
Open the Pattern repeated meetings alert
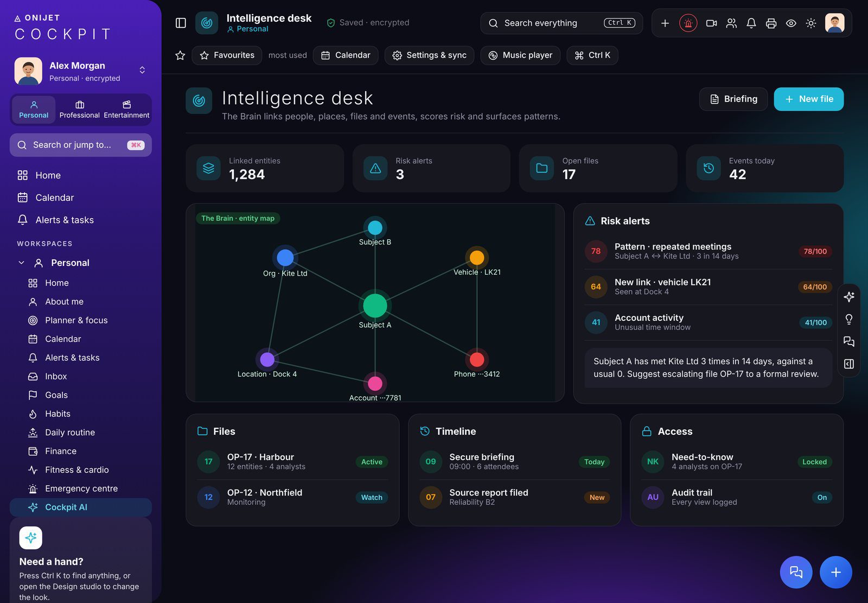click(x=709, y=251)
